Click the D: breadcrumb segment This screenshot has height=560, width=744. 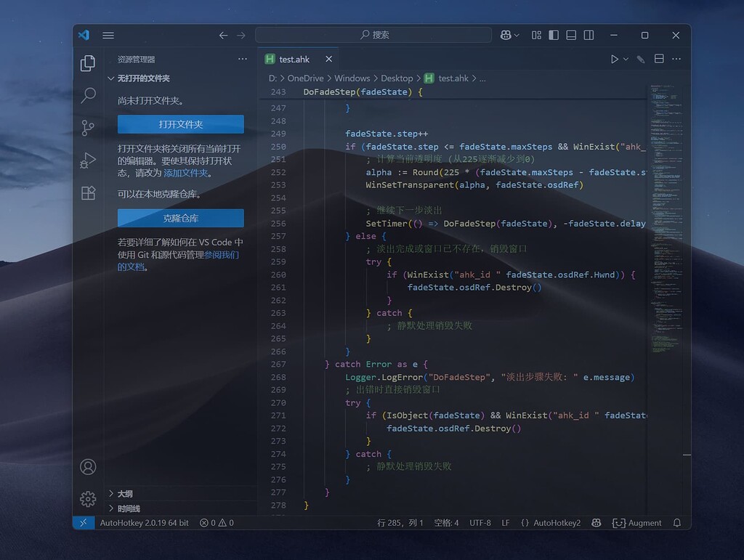pyautogui.click(x=272, y=78)
